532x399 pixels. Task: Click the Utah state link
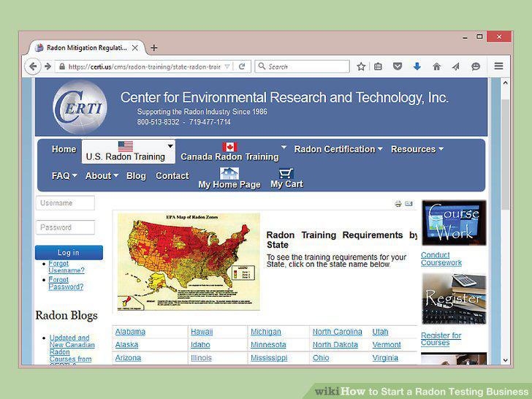[x=380, y=332]
